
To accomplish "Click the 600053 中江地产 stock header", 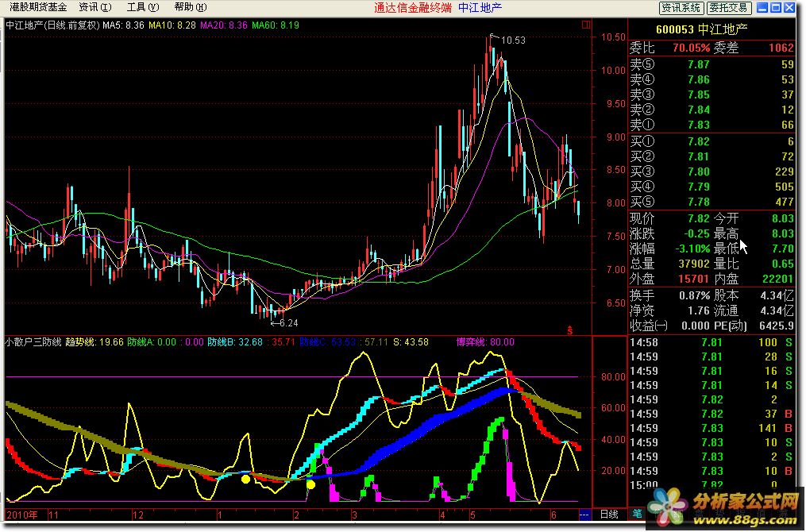I will (702, 29).
